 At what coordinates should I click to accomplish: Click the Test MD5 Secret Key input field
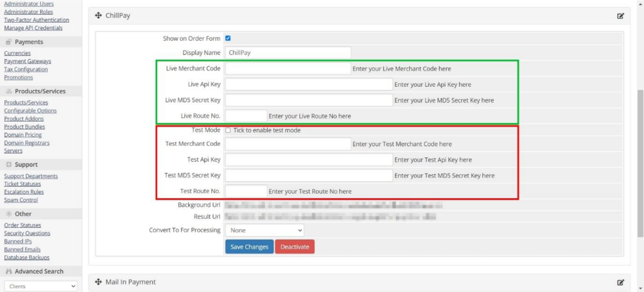[x=309, y=175]
